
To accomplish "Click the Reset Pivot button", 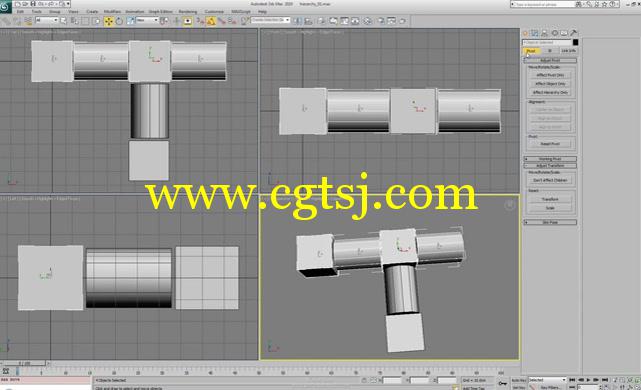I will pos(550,144).
